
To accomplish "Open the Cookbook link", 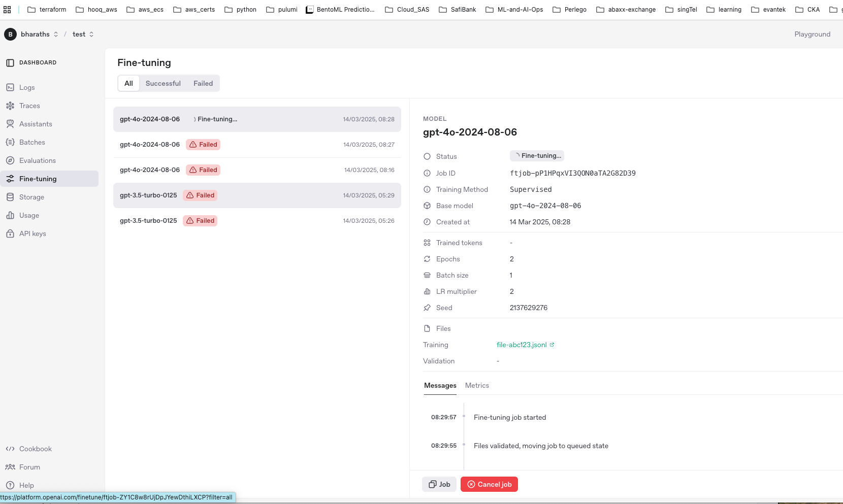I will pyautogui.click(x=36, y=449).
